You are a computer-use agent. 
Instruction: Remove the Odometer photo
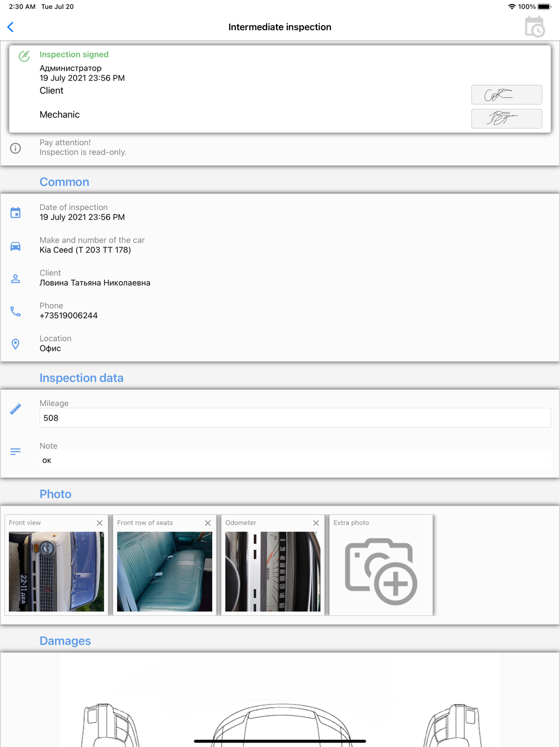click(316, 523)
